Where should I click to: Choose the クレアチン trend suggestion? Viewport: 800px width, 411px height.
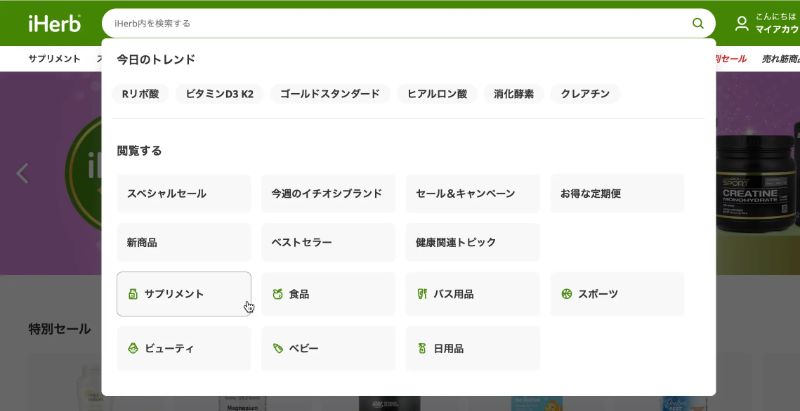tap(584, 94)
